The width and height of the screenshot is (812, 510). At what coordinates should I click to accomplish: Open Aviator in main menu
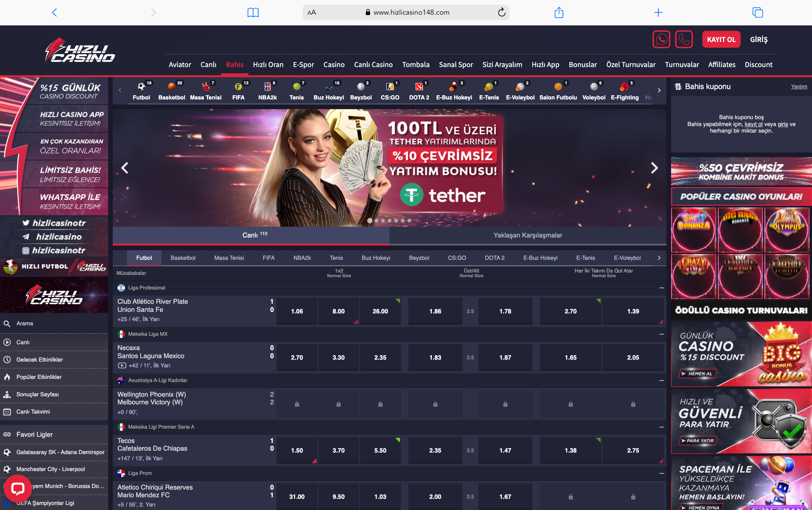coord(180,65)
